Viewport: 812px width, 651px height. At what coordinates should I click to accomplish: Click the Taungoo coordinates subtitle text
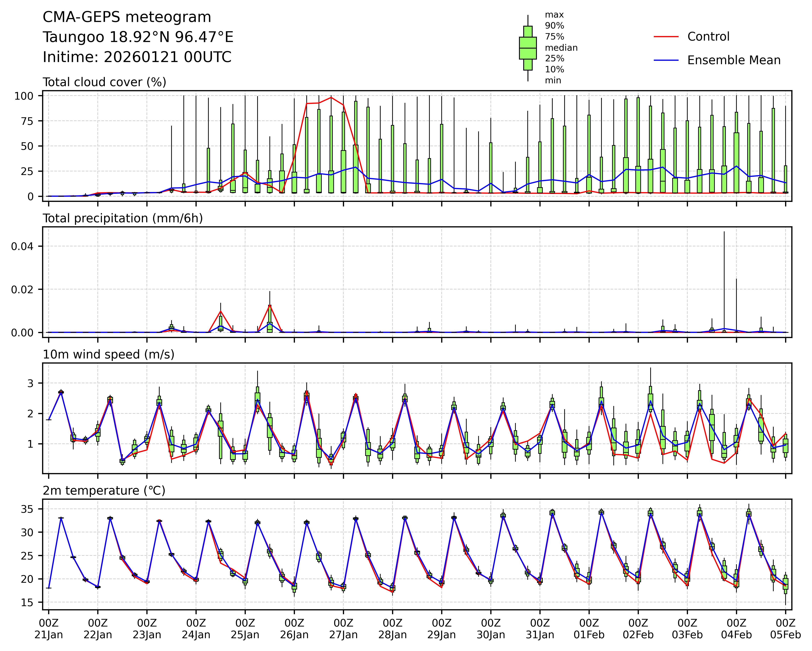click(x=138, y=37)
